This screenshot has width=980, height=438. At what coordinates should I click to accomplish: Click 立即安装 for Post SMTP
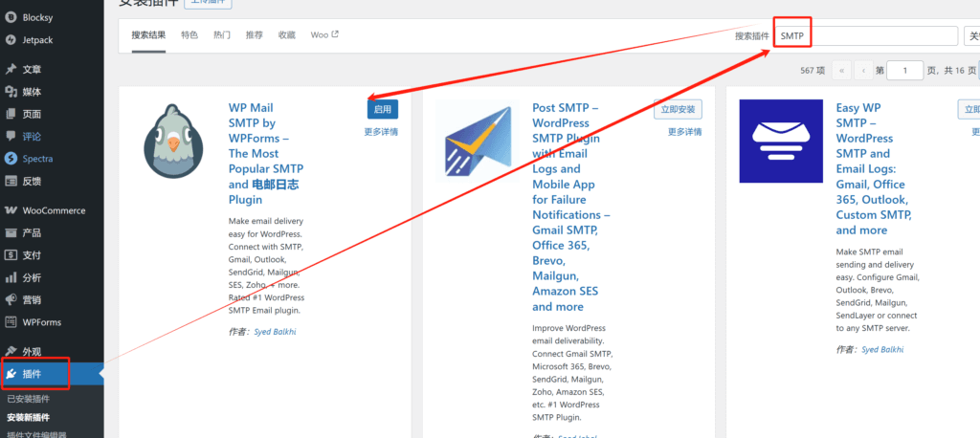coord(678,109)
